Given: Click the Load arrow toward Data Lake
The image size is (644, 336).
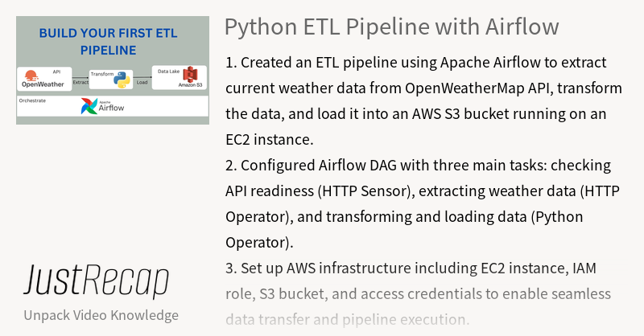Looking at the screenshot, I should pyautogui.click(x=142, y=79).
